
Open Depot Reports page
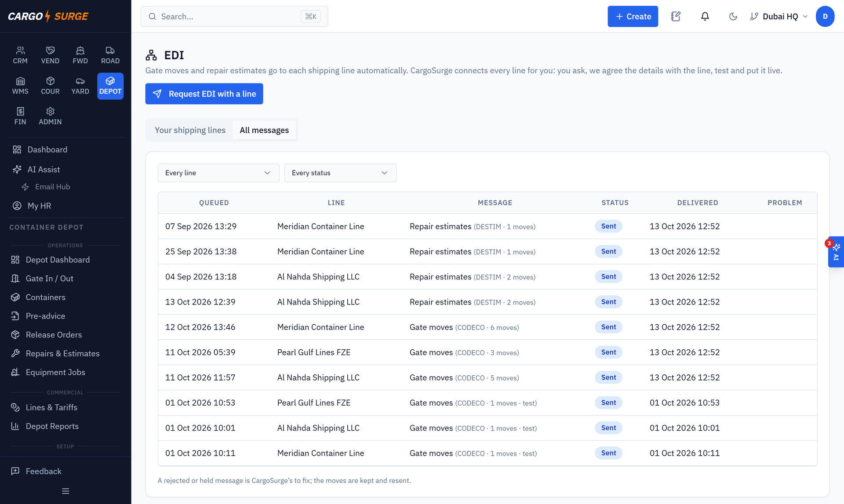(x=65, y=426)
